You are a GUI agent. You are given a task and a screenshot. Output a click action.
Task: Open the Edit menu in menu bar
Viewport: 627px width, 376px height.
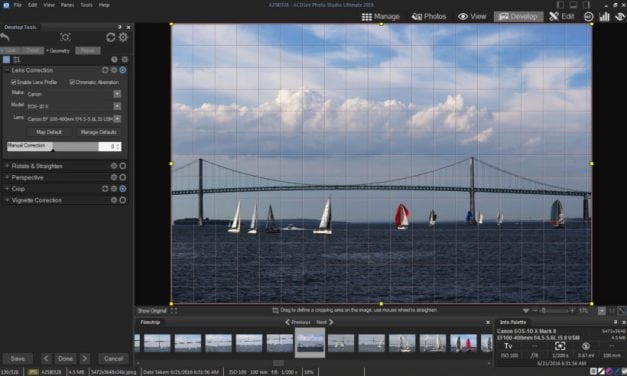click(x=32, y=5)
